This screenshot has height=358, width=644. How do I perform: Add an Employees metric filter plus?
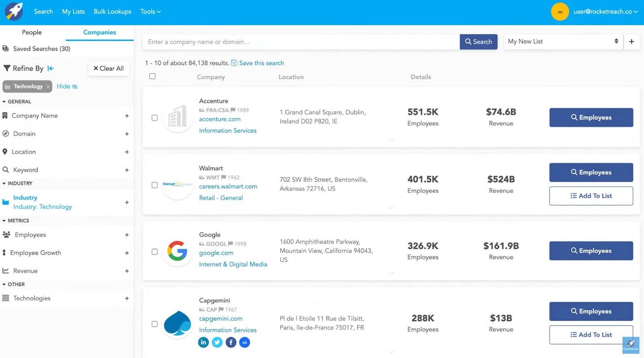pos(127,235)
